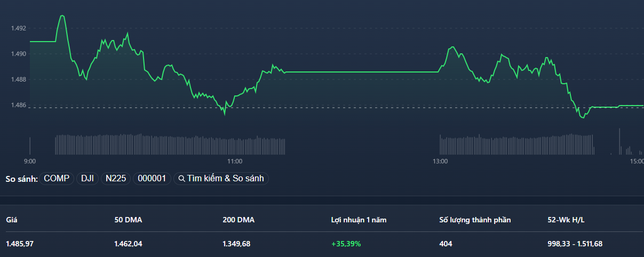Select the +35,39% yearly return value
The width and height of the screenshot is (644, 257).
tap(346, 244)
